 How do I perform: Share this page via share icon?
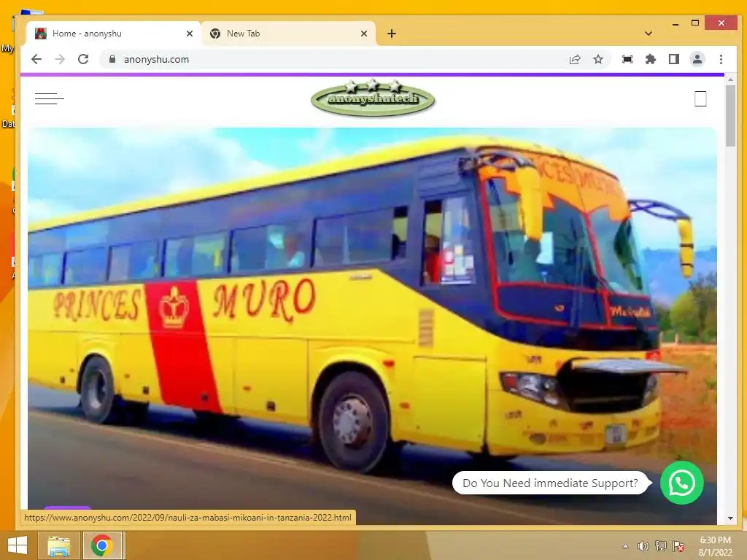(x=575, y=59)
